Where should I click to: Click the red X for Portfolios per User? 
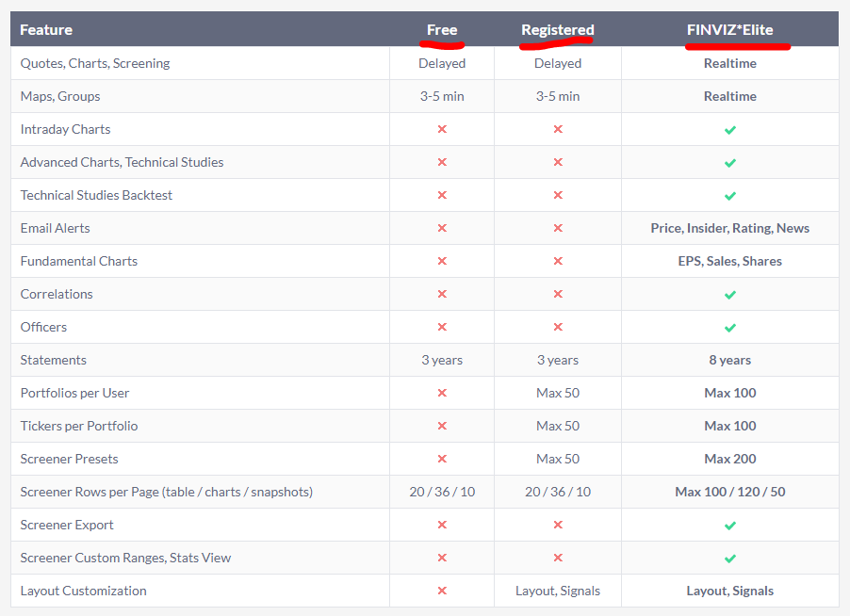[442, 393]
